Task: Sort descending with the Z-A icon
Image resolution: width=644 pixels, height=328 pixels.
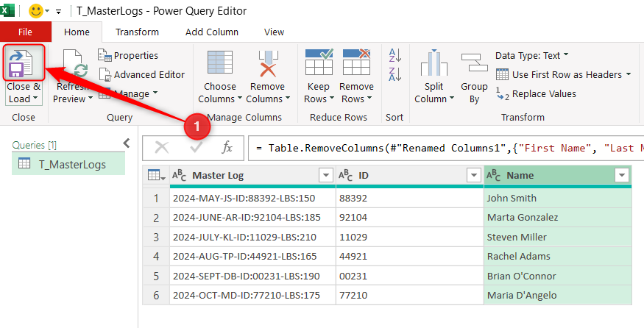Action: tap(394, 74)
